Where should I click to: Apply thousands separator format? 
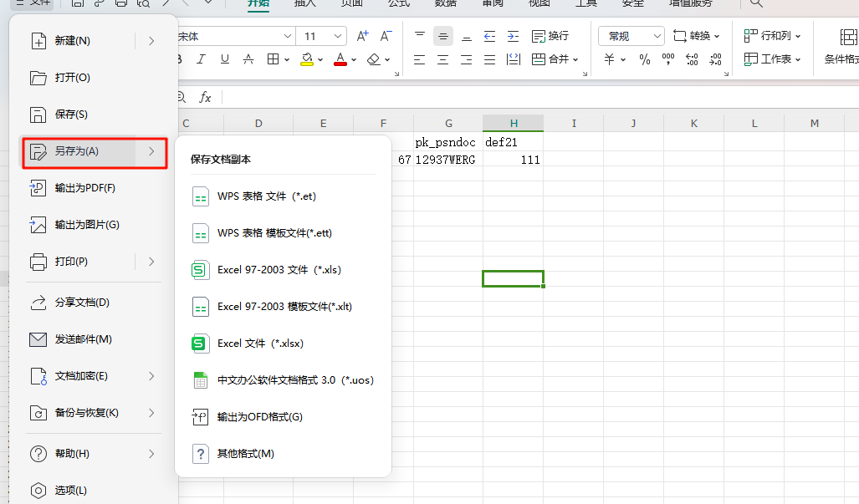668,59
